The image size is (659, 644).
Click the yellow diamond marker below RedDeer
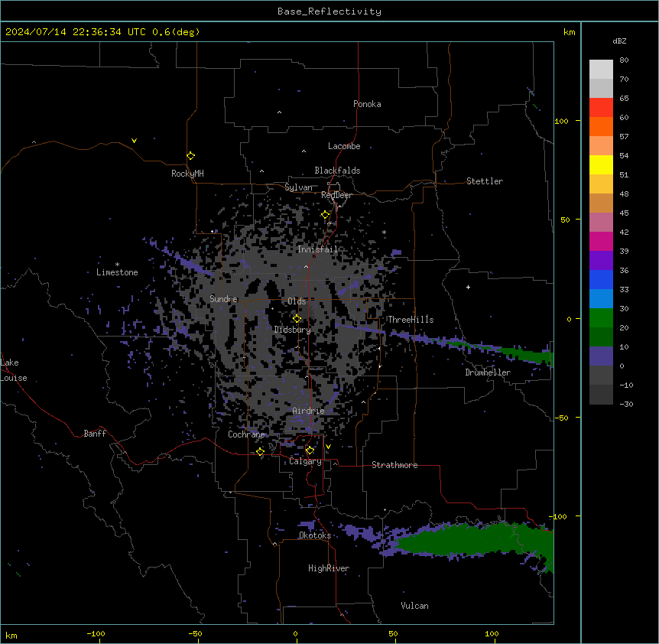pyautogui.click(x=325, y=214)
